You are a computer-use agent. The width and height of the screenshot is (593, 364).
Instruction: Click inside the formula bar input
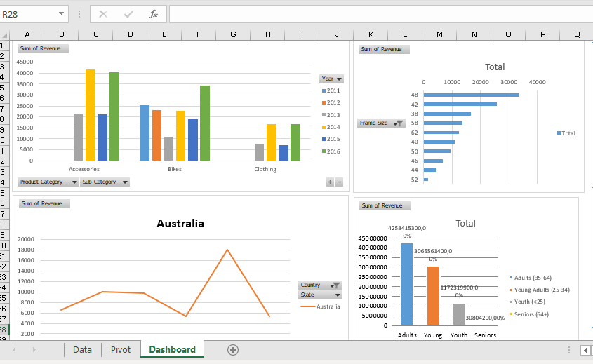pos(379,14)
